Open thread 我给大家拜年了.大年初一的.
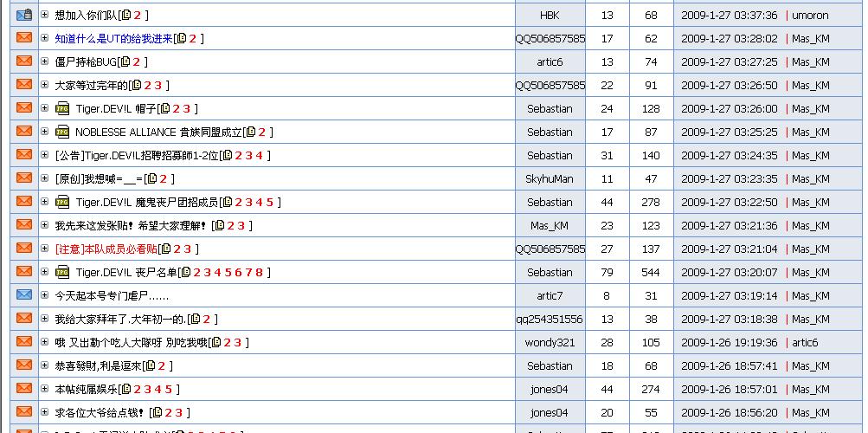This screenshot has width=868, height=433. point(119,319)
